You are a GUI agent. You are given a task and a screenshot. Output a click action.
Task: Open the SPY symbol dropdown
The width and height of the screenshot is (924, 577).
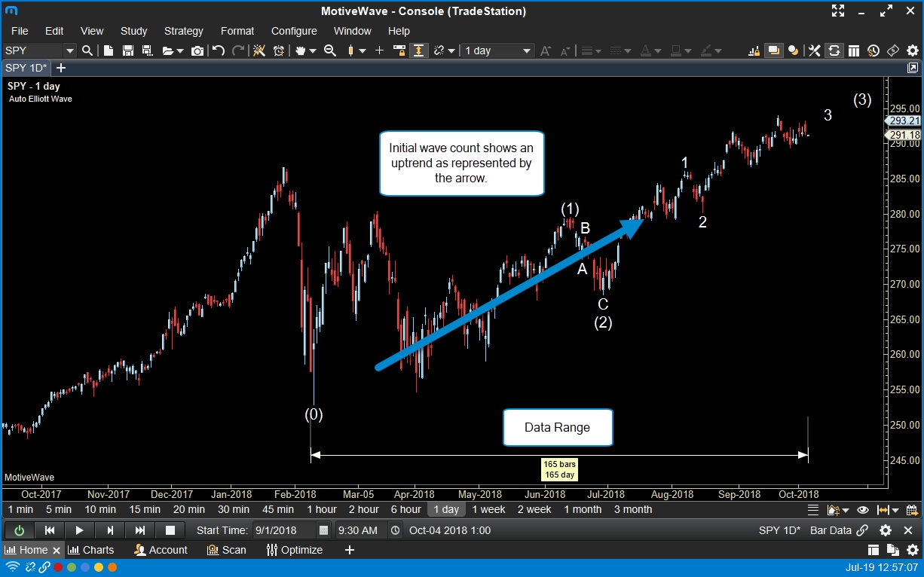(70, 50)
